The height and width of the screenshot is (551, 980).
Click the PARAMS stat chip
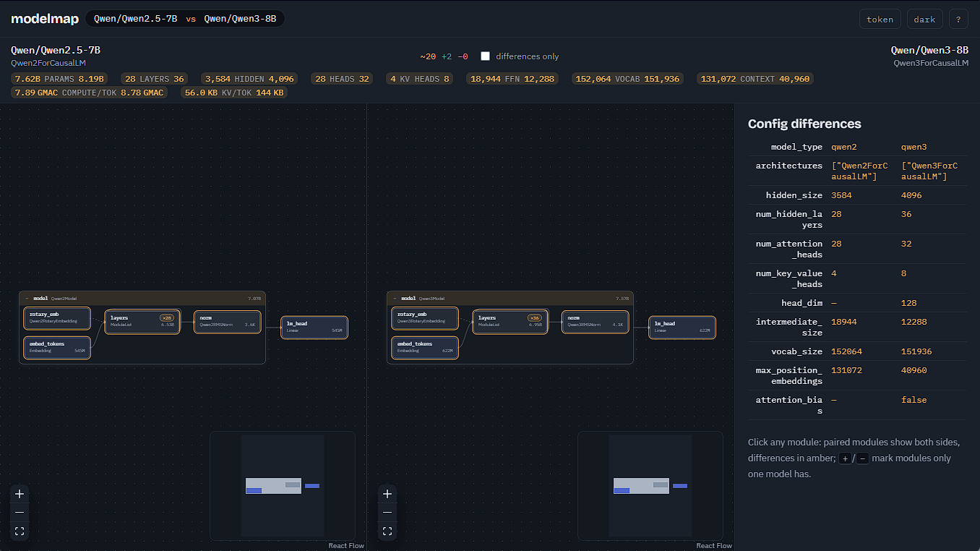tap(61, 79)
